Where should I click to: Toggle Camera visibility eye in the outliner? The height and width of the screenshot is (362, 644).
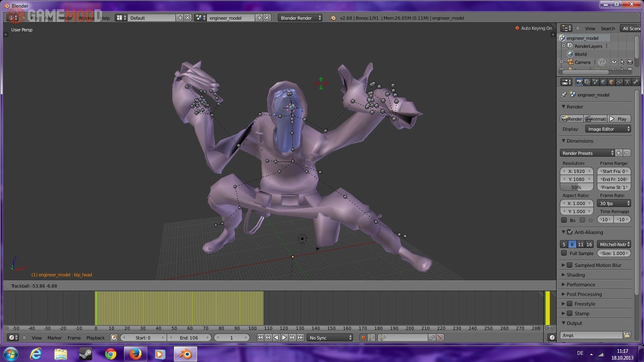[x=614, y=62]
